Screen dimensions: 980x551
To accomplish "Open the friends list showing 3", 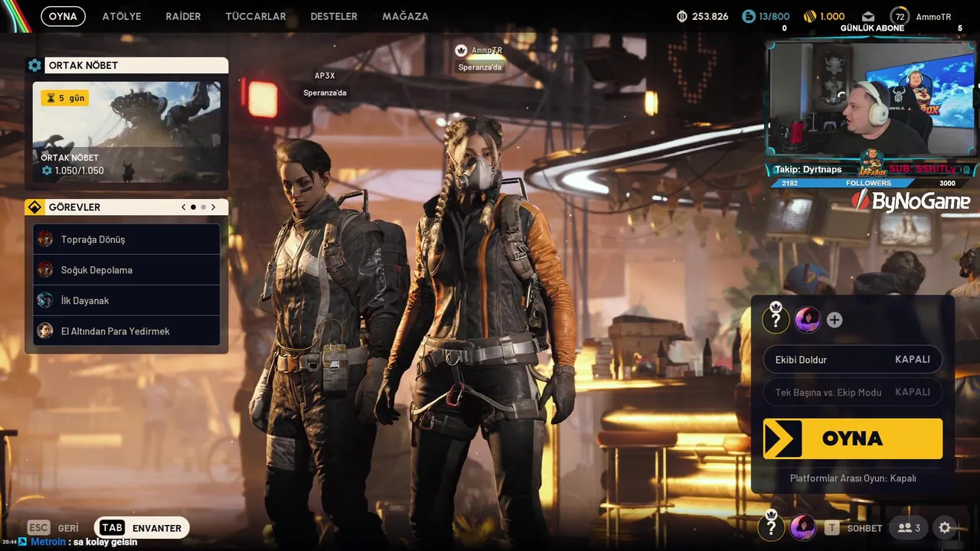I will coord(909,528).
